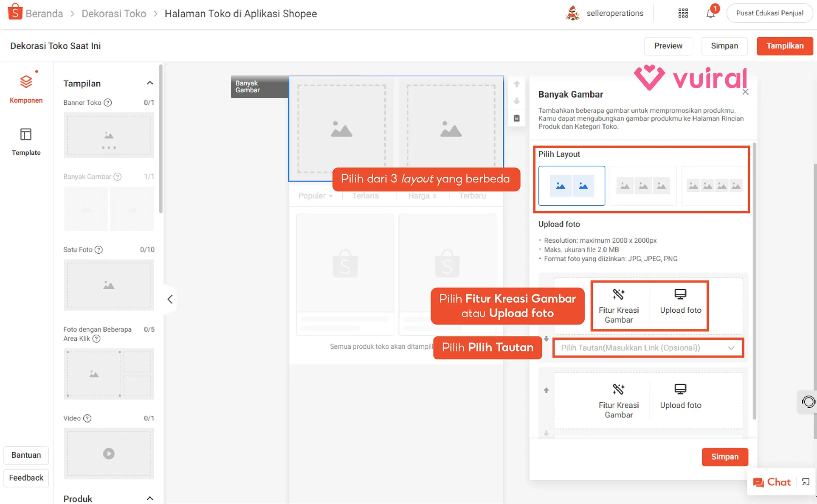Open the apps grid menu

pos(683,13)
